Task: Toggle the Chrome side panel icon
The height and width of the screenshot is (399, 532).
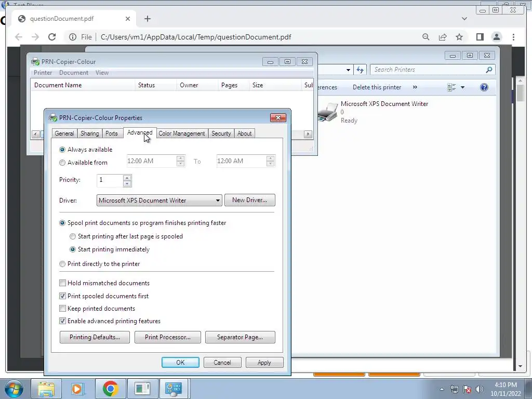Action: point(480,37)
